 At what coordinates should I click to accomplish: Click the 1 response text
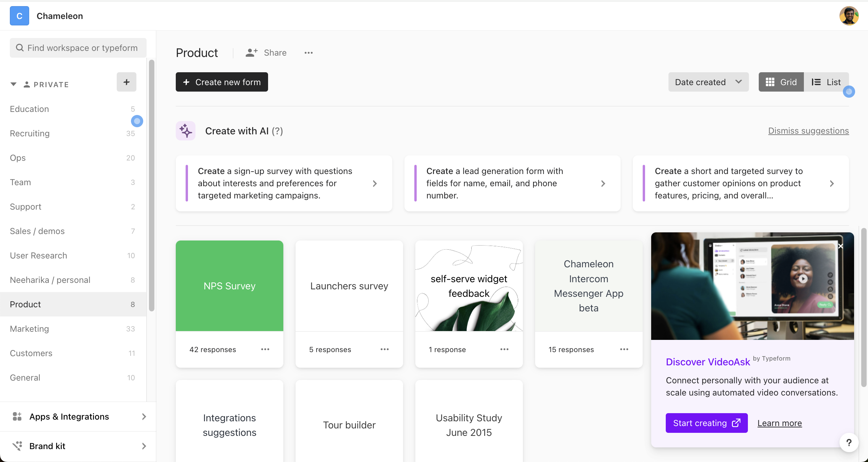[447, 349]
